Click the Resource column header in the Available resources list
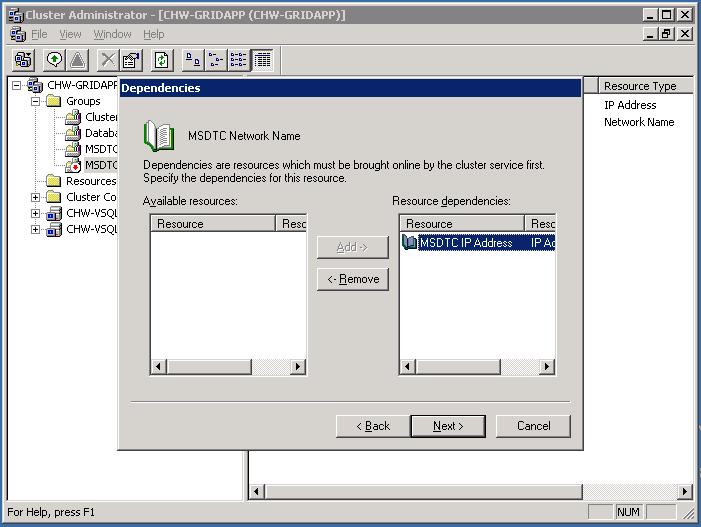The height and width of the screenshot is (527, 701). (213, 223)
